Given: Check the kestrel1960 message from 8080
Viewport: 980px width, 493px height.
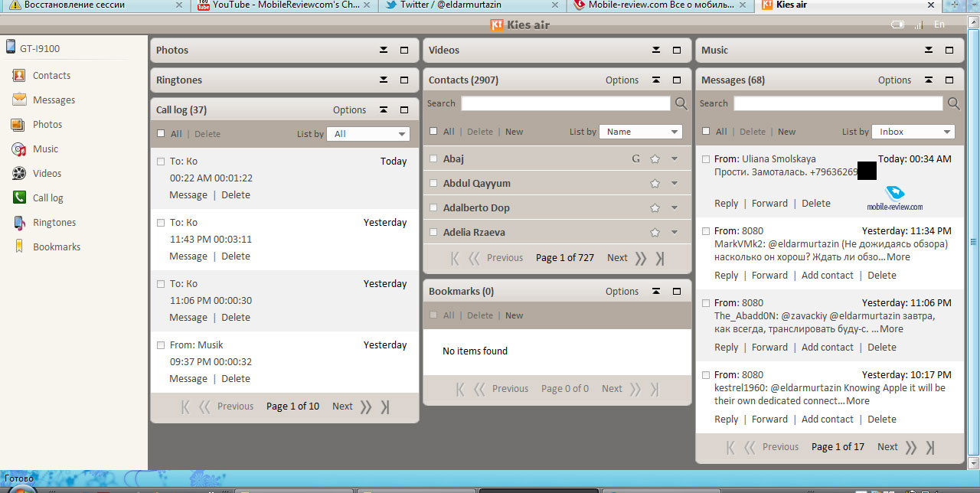Looking at the screenshot, I should click(x=706, y=375).
